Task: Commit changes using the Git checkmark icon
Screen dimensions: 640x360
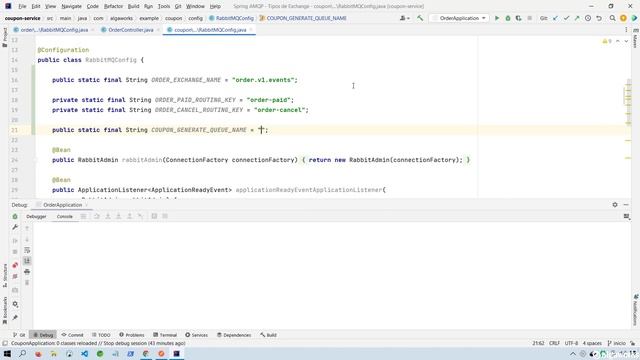Action: tap(566, 18)
